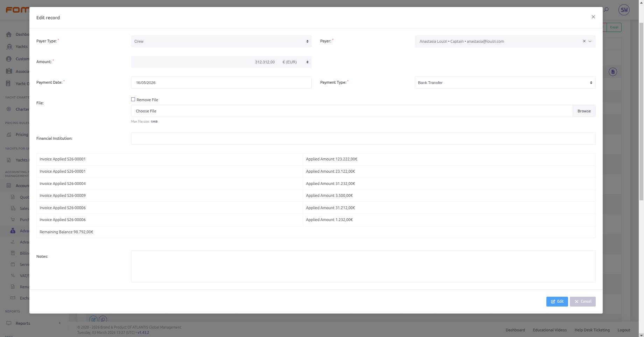Click the Yachts for sale sidebar icon

(9, 160)
